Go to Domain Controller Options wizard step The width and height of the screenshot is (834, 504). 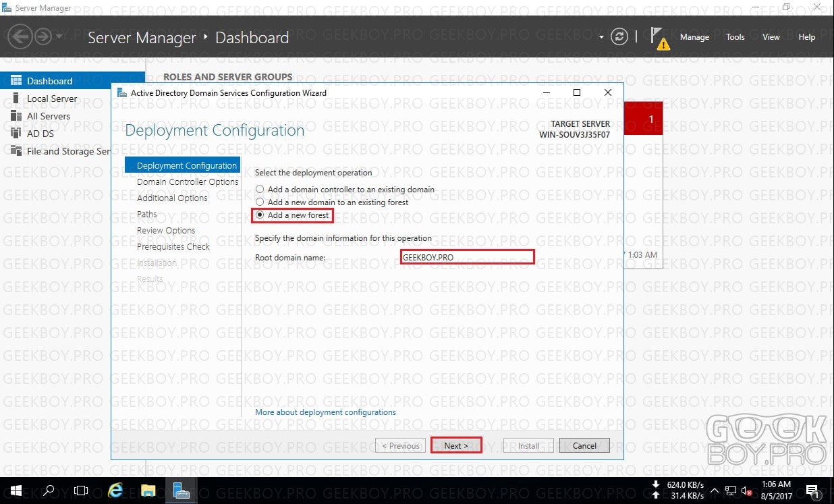coord(188,181)
